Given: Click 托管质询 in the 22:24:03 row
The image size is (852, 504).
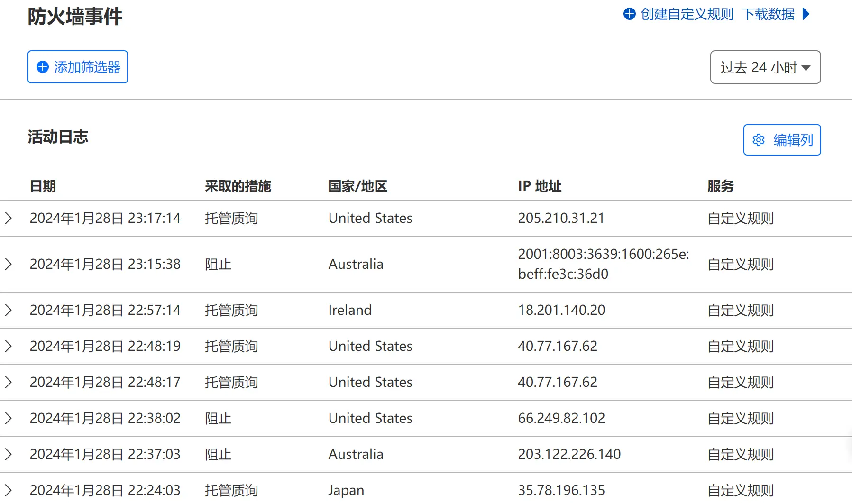Looking at the screenshot, I should tap(231, 490).
